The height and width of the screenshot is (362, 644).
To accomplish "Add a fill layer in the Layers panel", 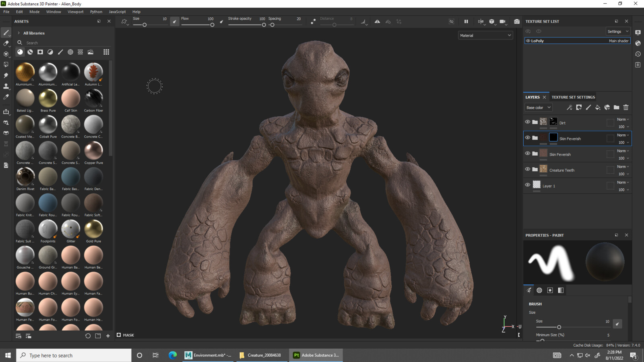I will click(598, 107).
